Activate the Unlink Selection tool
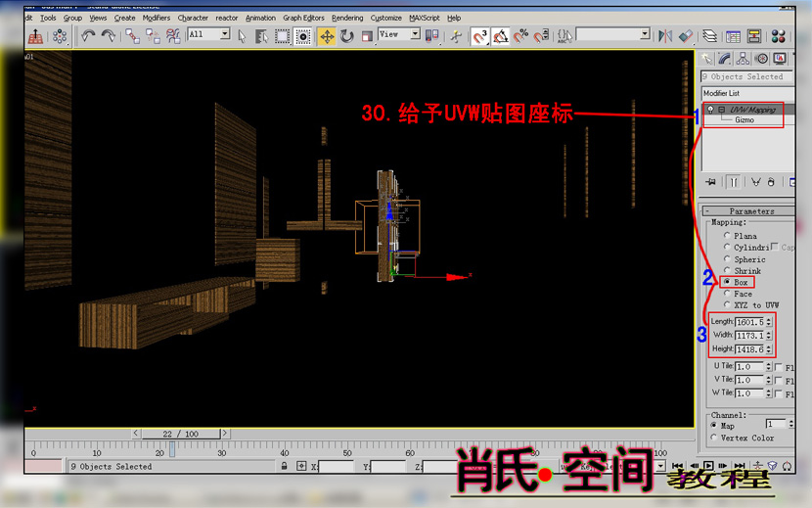The width and height of the screenshot is (812, 508). pos(153,36)
